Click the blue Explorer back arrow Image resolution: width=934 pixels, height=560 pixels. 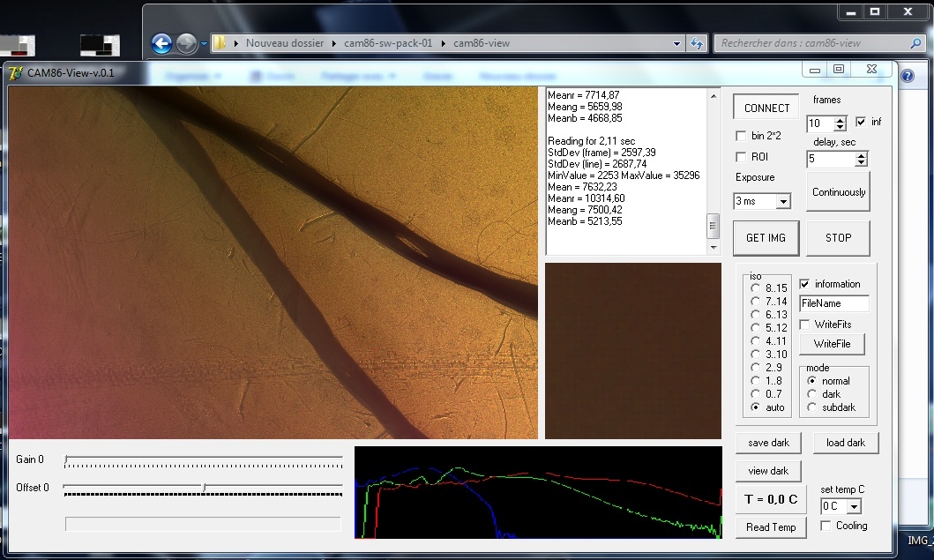click(161, 43)
